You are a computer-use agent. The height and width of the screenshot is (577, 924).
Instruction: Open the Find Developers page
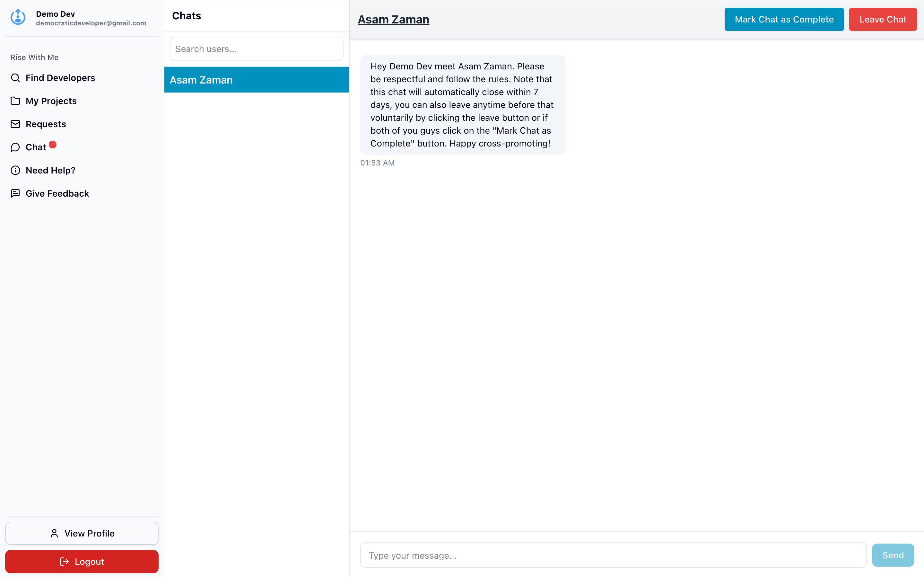(60, 78)
